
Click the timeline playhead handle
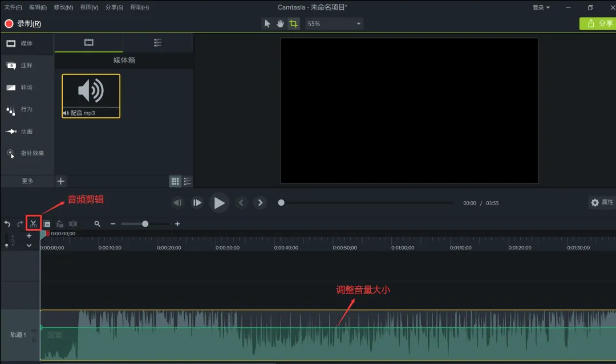(x=43, y=235)
